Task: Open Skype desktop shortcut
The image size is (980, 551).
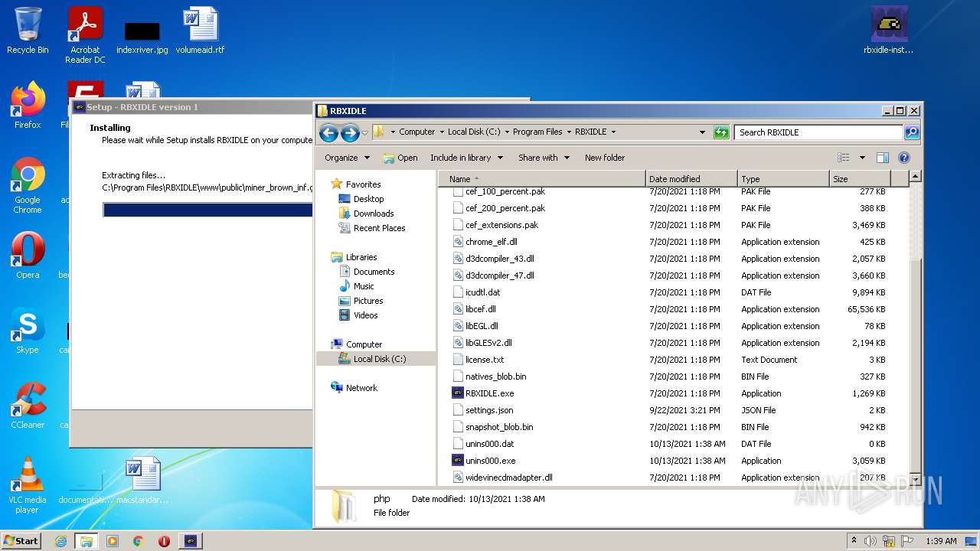Action: [x=28, y=330]
